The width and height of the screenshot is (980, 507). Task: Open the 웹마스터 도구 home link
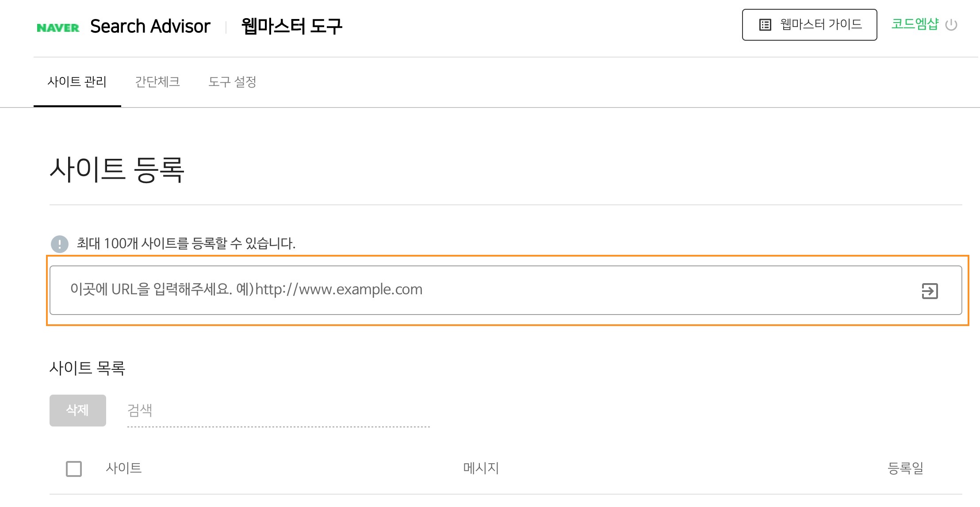pos(292,27)
